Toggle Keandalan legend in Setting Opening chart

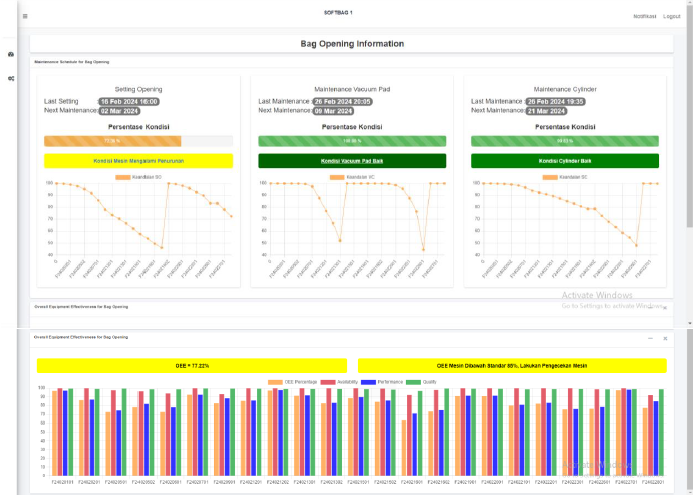point(138,177)
